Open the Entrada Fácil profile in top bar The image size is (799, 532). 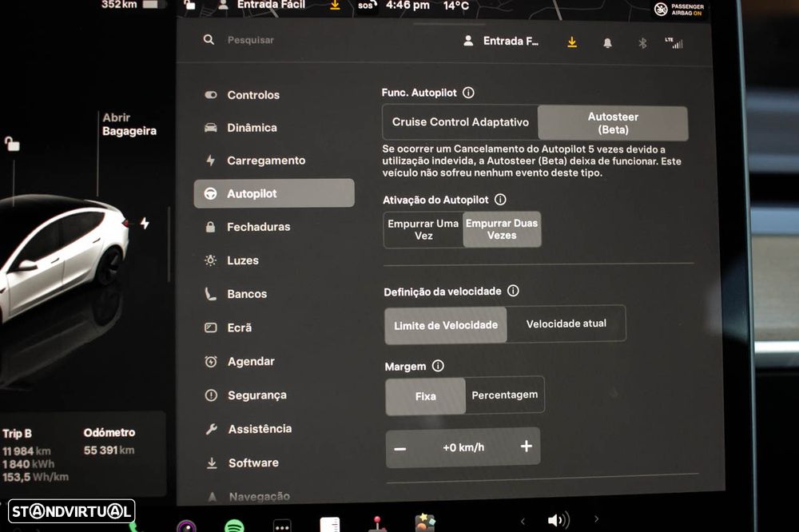pos(262,5)
